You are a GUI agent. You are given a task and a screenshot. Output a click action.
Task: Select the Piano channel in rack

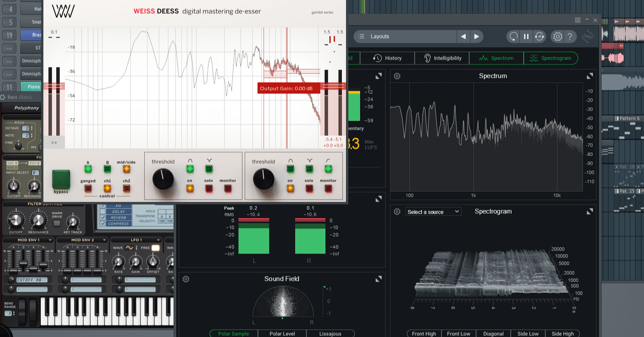(30, 86)
